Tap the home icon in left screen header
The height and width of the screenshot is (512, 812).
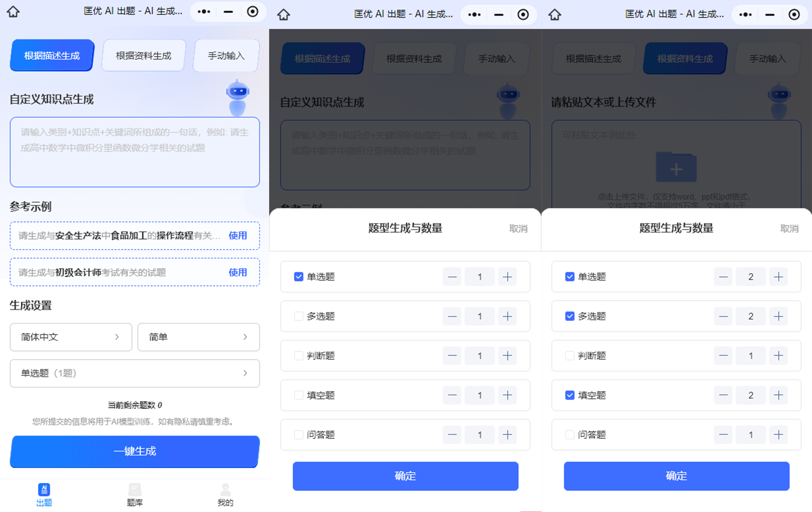(13, 11)
